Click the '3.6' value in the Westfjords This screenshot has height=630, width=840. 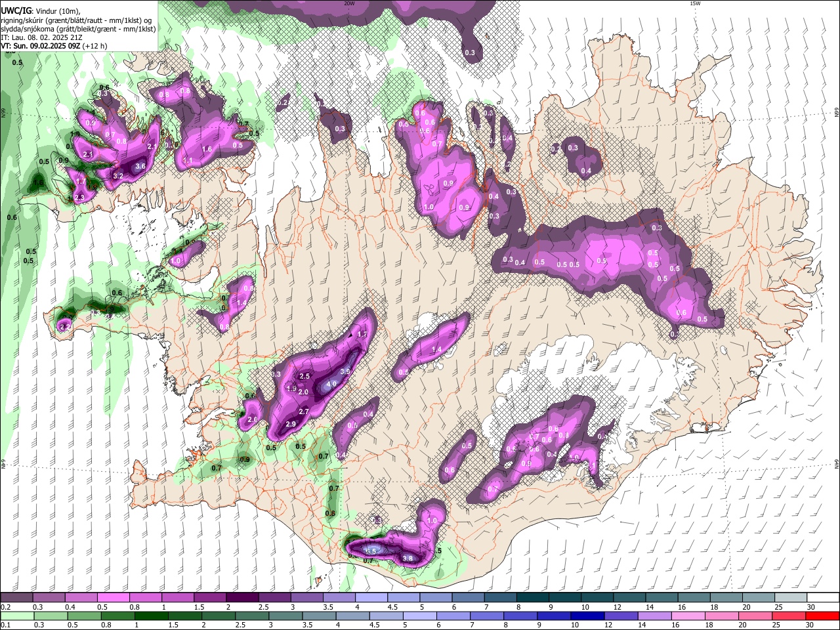pyautogui.click(x=140, y=167)
